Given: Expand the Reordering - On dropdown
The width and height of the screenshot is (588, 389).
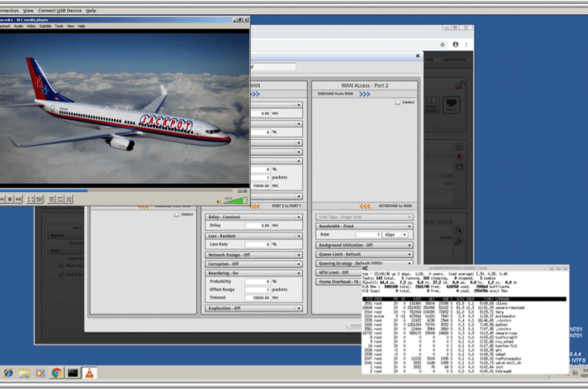Looking at the screenshot, I should pyautogui.click(x=254, y=273).
